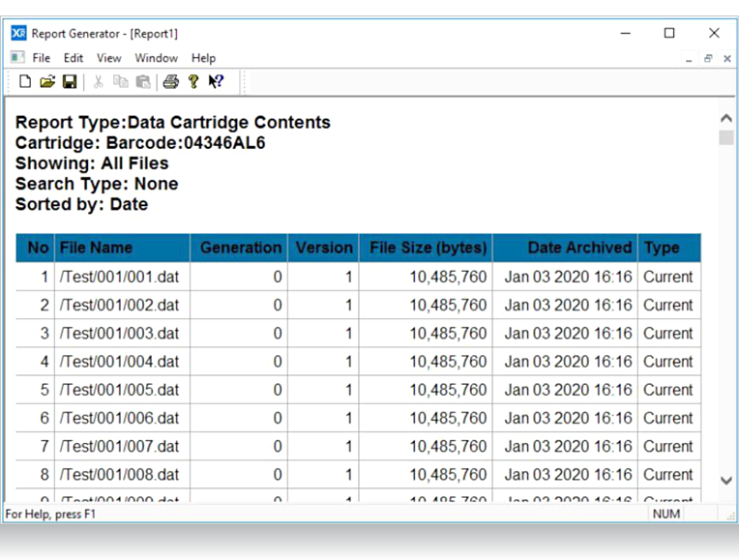Image resolution: width=739 pixels, height=560 pixels.
Task: Close the inner Report1 document window
Action: [727, 58]
